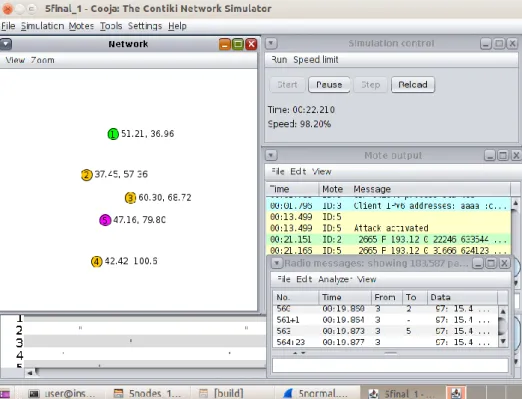Select radio message row 560

(x=385, y=309)
